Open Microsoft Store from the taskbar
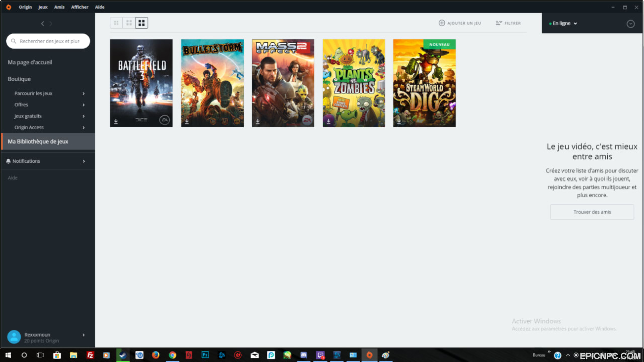 tap(57, 355)
